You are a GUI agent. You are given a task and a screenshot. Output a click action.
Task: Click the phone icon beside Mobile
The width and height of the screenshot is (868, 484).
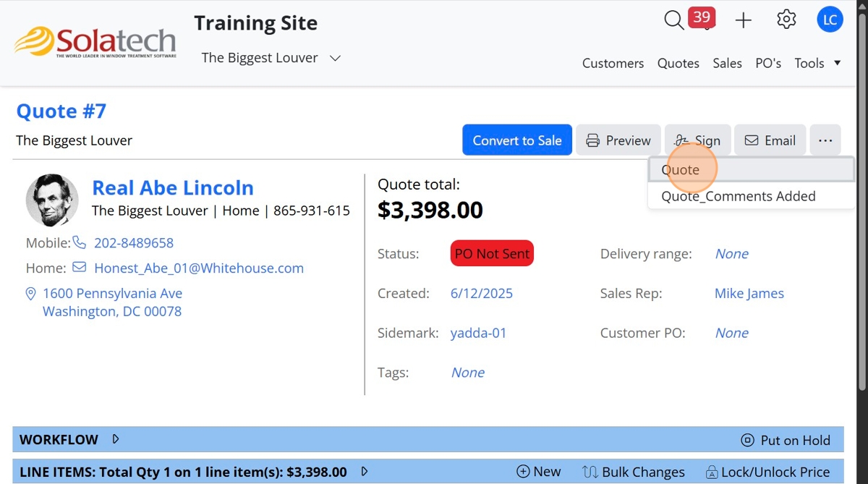pos(80,242)
